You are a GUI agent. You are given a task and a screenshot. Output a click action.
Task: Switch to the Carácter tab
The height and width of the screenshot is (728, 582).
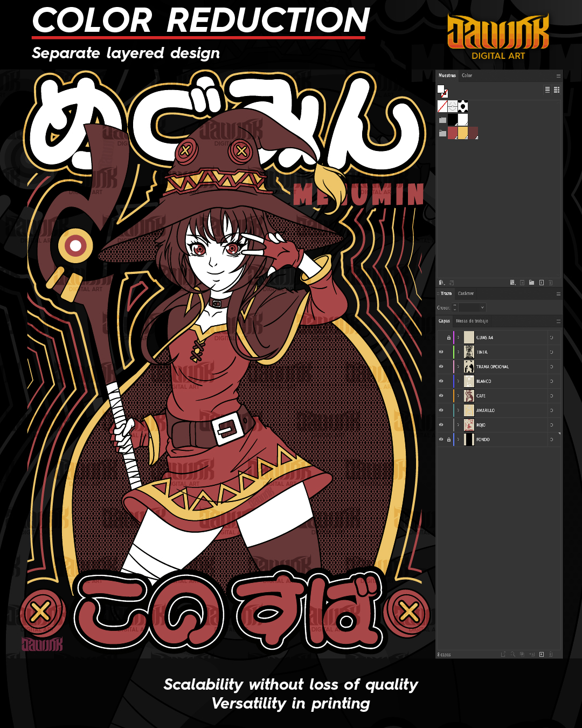[466, 293]
